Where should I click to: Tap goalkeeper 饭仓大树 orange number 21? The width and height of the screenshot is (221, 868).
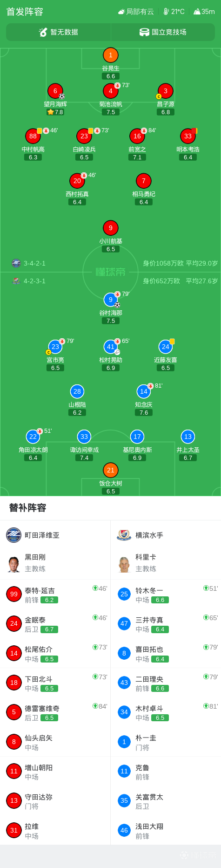click(111, 470)
